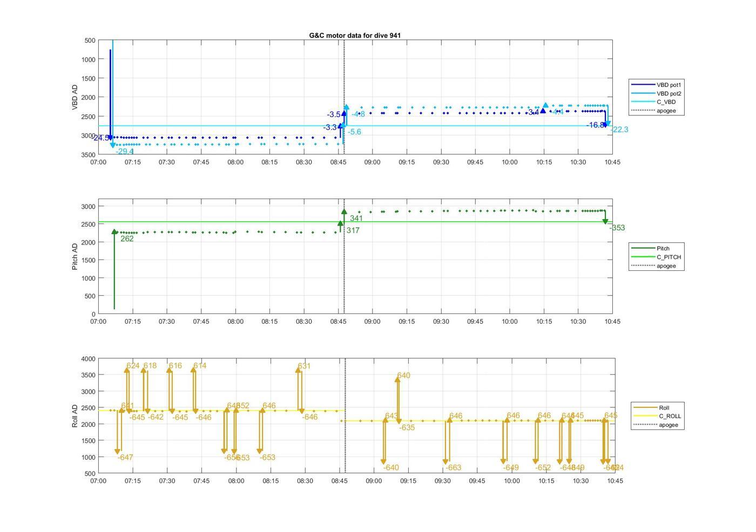
Task: Click the '-4.8' VBD data label
Action: [358, 114]
